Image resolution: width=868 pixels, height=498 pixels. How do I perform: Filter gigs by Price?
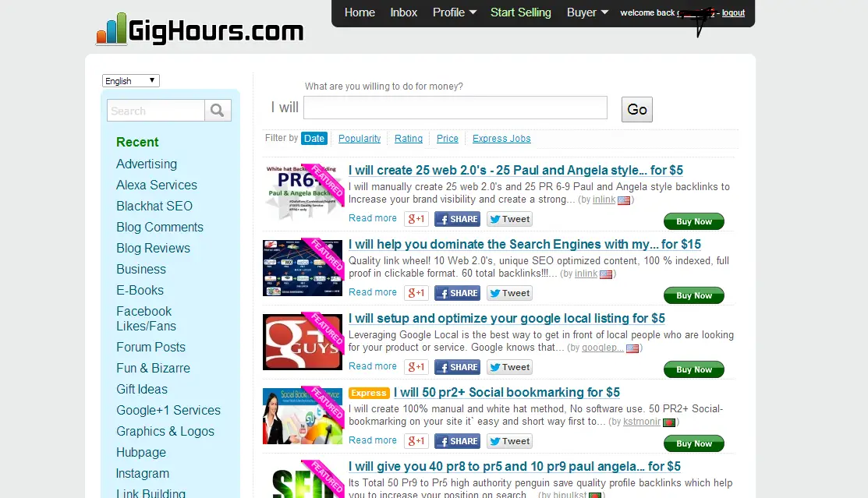[x=448, y=139]
